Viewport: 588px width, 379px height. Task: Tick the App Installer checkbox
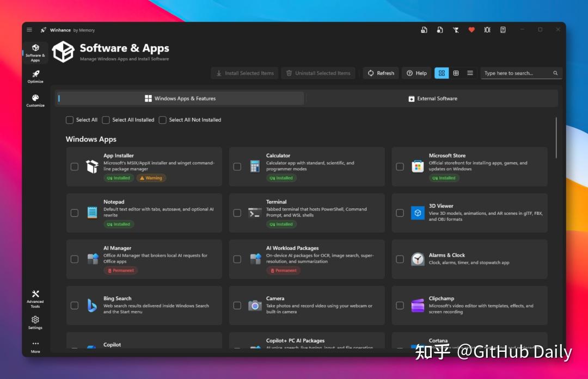(75, 166)
